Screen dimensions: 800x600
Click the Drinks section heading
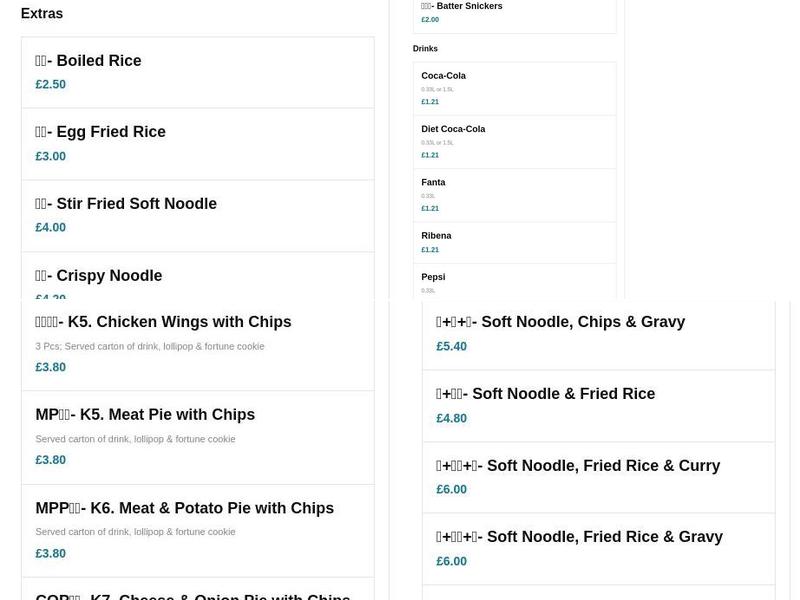pyautogui.click(x=425, y=48)
